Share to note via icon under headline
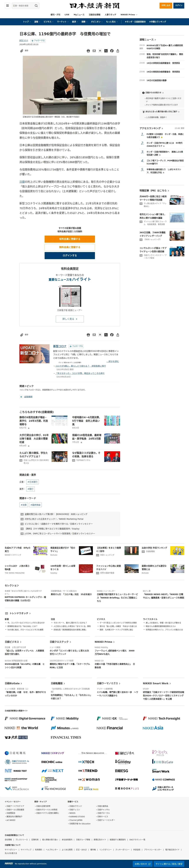The image size is (189, 868). click(x=100, y=51)
